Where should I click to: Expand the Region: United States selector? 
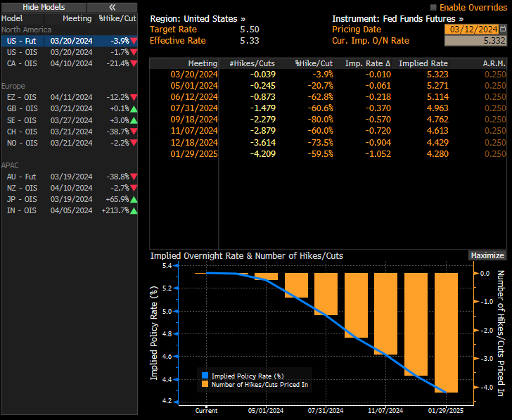pos(198,19)
